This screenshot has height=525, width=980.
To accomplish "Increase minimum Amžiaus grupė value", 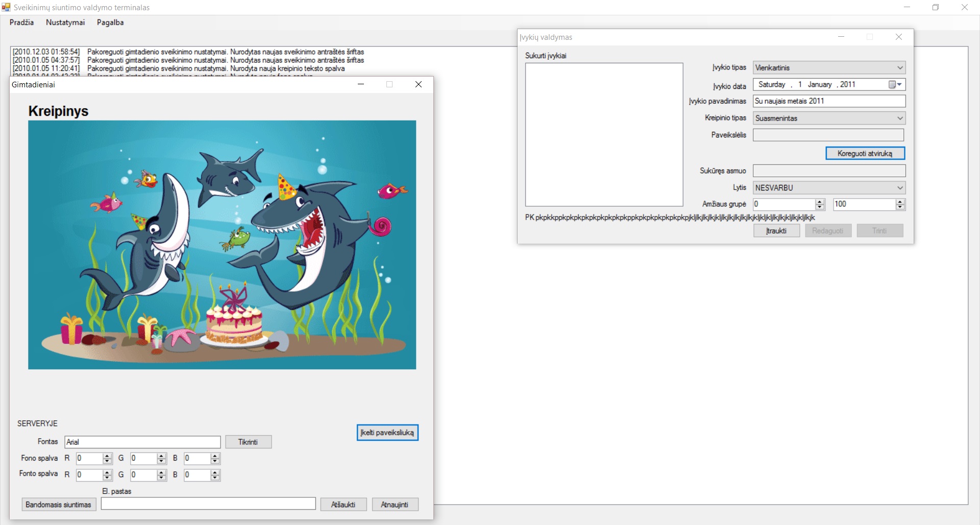I will coord(820,202).
